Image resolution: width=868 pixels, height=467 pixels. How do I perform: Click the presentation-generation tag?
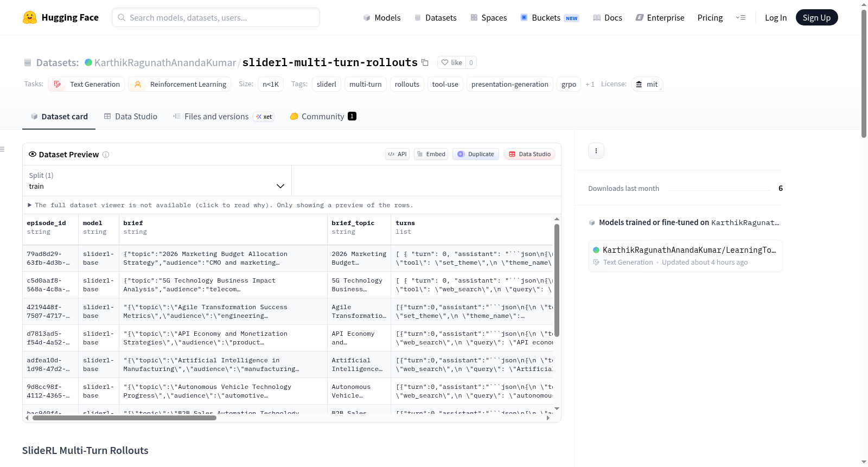pyautogui.click(x=510, y=84)
